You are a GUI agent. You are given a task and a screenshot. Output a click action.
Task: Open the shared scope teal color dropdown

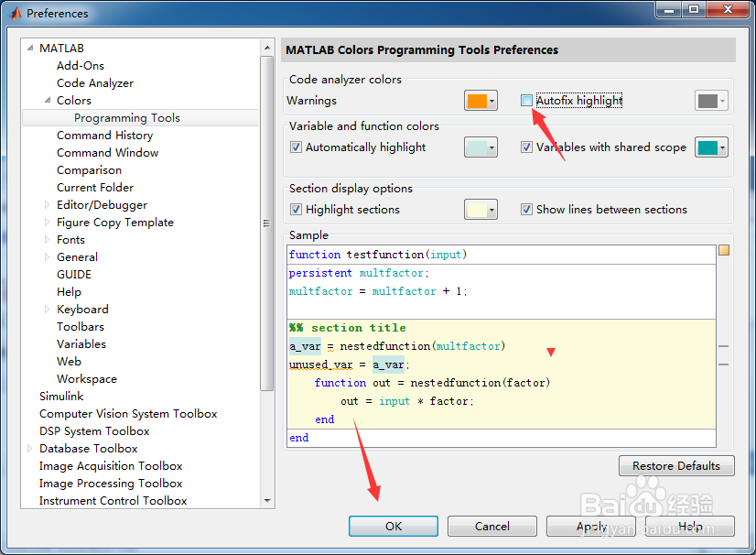(x=711, y=147)
